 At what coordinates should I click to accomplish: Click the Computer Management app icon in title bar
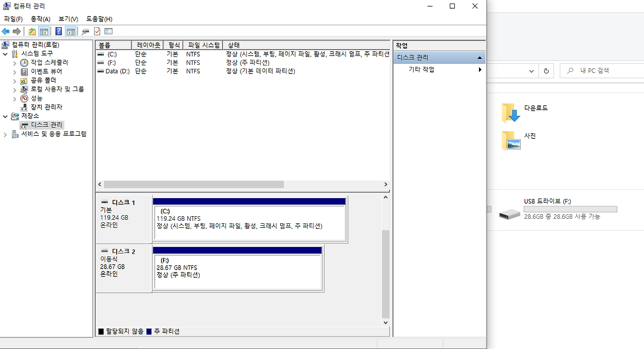[x=7, y=6]
